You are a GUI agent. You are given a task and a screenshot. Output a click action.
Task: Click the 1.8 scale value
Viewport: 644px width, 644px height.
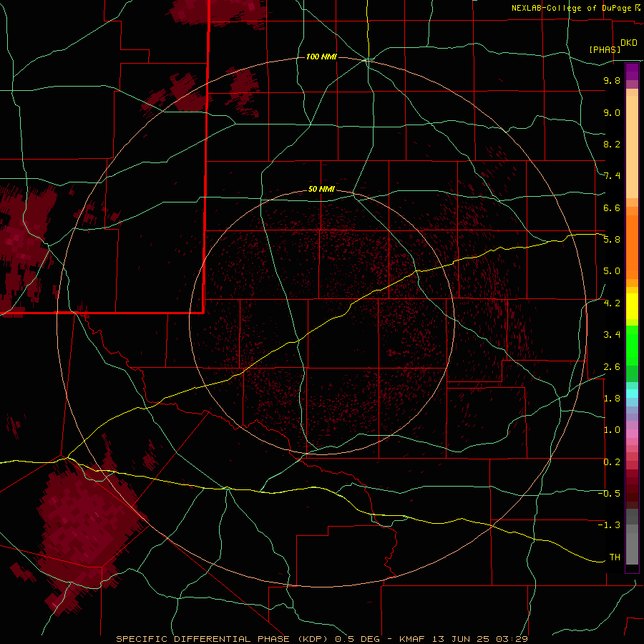(612, 399)
